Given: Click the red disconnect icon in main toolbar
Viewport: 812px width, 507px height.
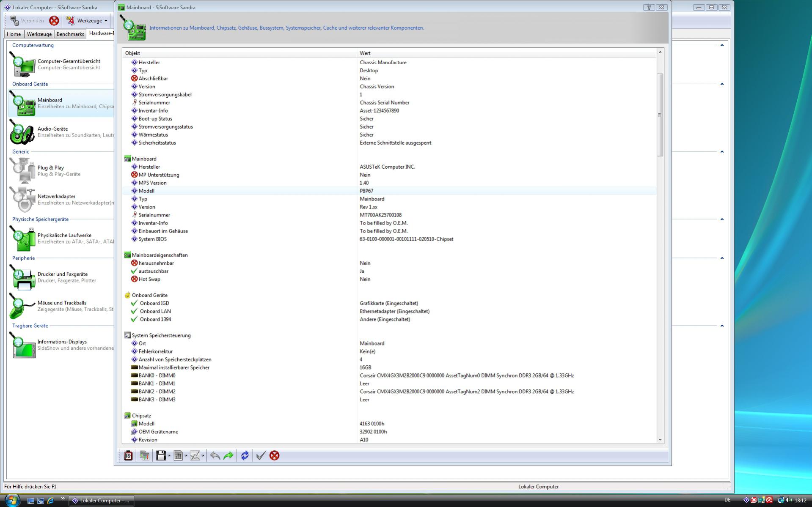Looking at the screenshot, I should (54, 20).
